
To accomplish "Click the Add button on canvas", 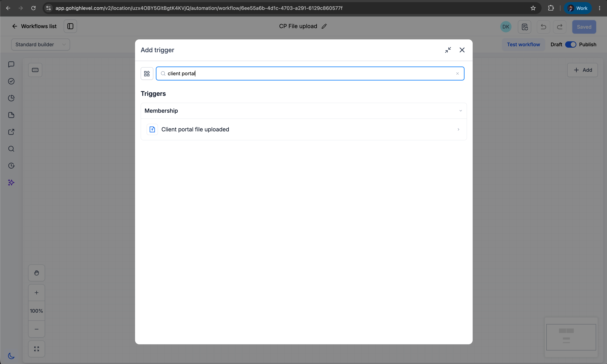I will tap(582, 70).
